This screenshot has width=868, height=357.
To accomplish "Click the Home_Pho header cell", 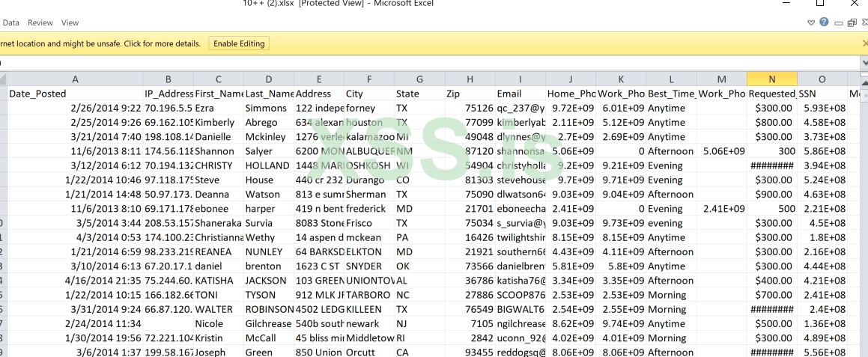I will click(571, 94).
